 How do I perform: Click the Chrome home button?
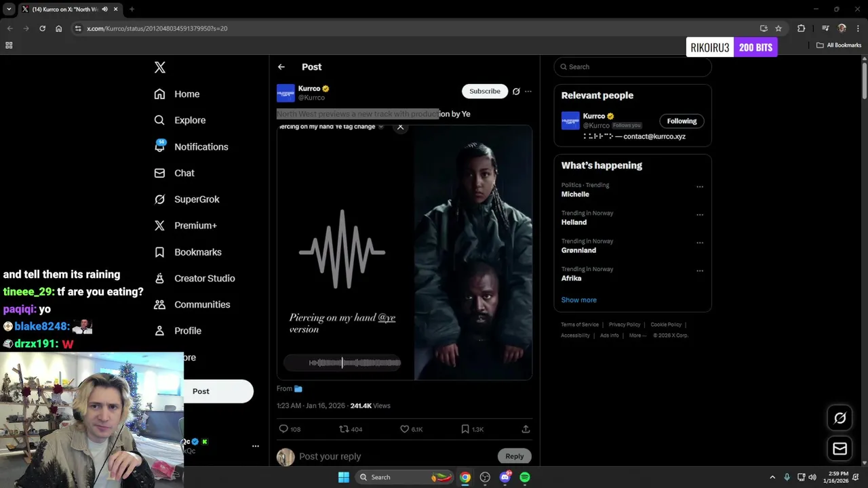tap(59, 28)
